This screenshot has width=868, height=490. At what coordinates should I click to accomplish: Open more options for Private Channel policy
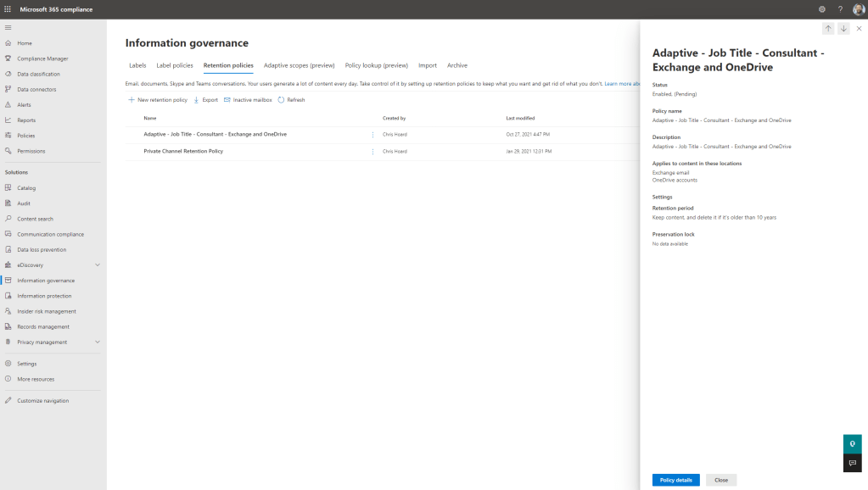coord(372,152)
